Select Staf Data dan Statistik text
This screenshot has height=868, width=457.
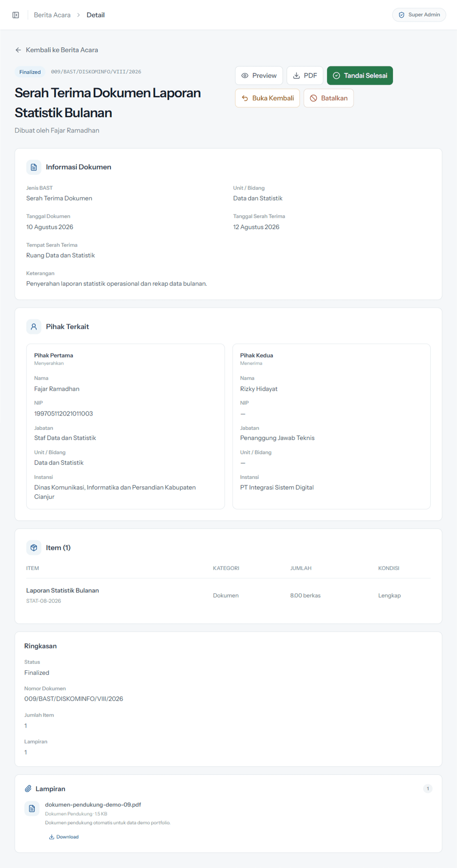point(65,438)
